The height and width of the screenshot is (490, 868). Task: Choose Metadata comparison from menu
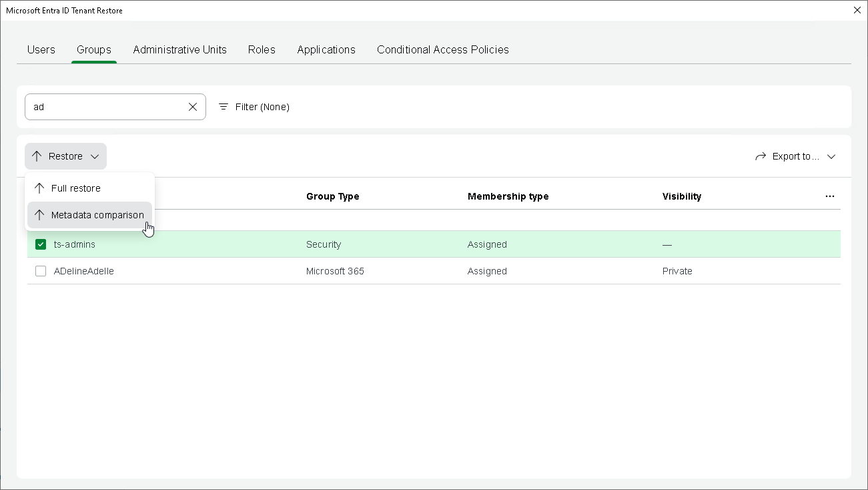click(97, 215)
